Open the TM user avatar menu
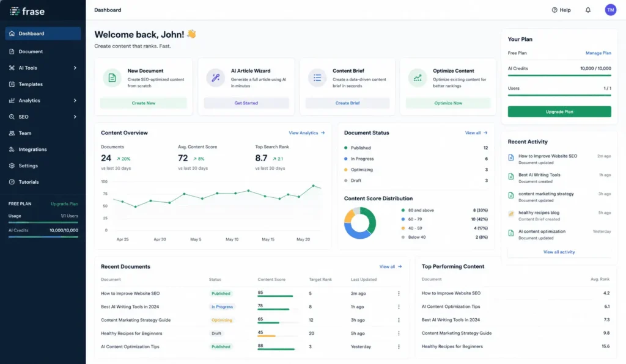This screenshot has width=626, height=364. coord(611,10)
